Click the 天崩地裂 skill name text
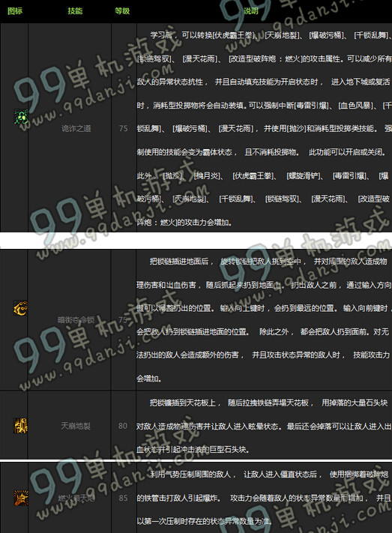The height and width of the screenshot is (533, 392). 76,426
